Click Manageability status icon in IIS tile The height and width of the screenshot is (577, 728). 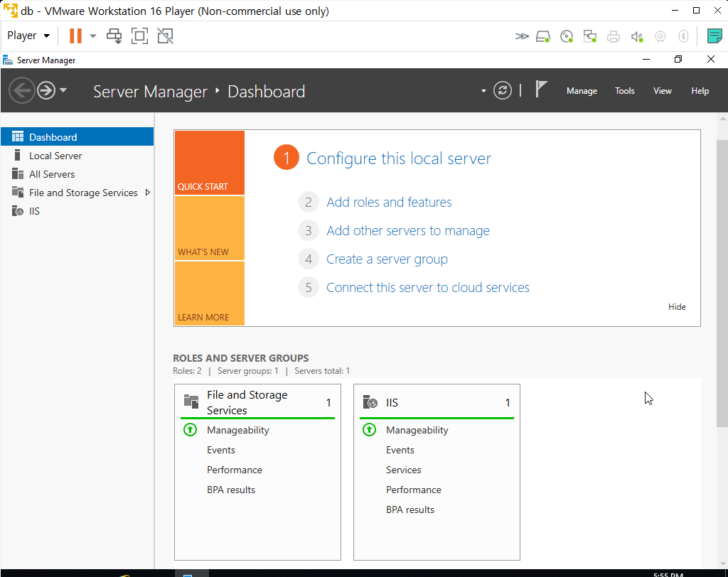tap(369, 430)
